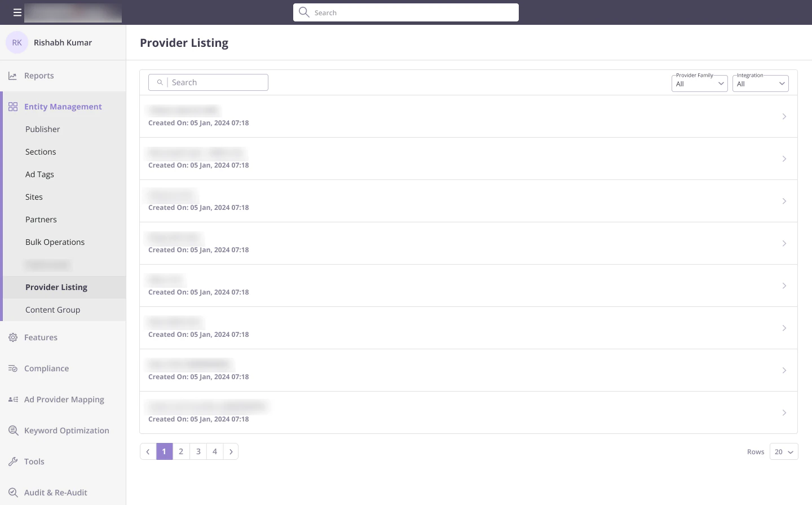Image resolution: width=812 pixels, height=505 pixels.
Task: Go to page 4
Action: point(215,451)
